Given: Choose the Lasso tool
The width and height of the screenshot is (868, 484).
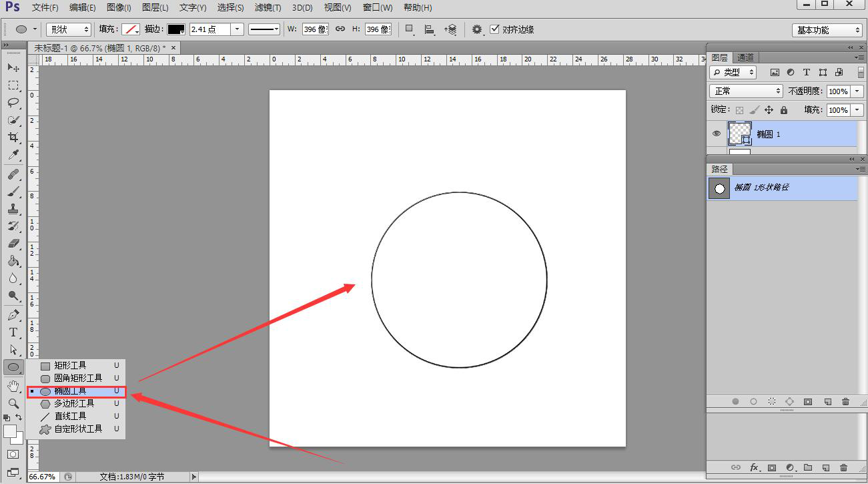Looking at the screenshot, I should point(13,103).
